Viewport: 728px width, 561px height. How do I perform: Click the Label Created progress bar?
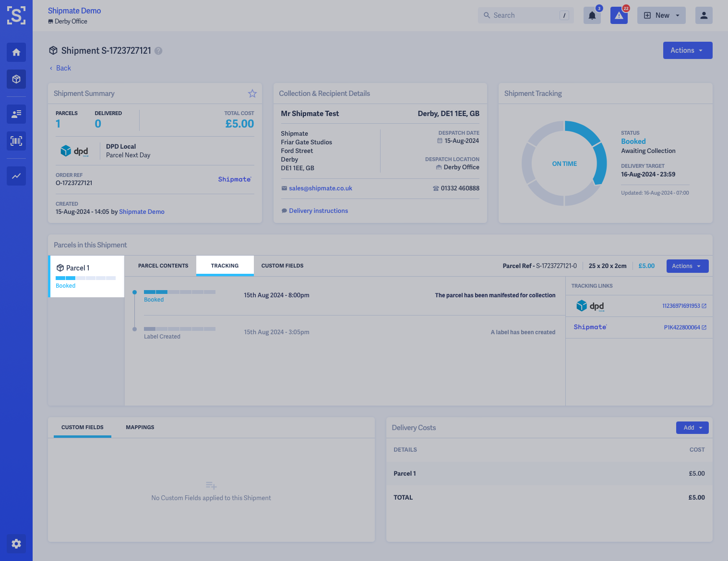(x=179, y=329)
